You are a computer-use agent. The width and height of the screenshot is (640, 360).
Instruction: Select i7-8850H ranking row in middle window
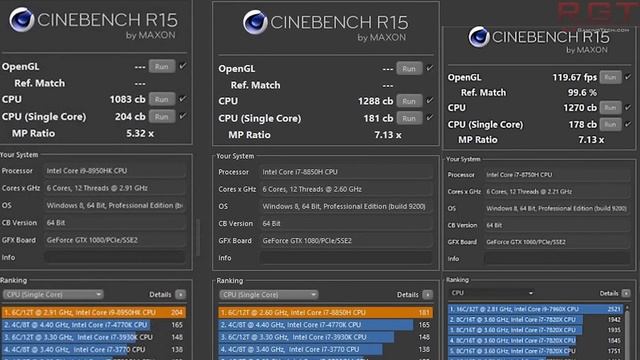click(x=325, y=313)
